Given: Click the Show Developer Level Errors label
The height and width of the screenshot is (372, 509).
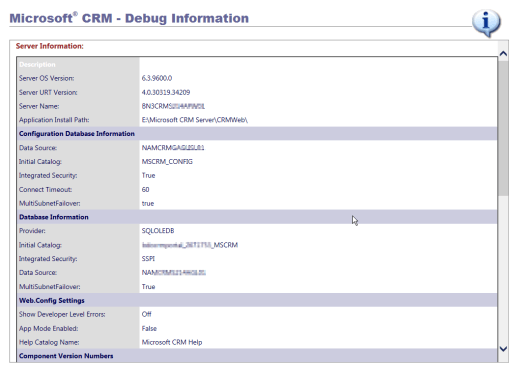Looking at the screenshot, I should (62, 314).
